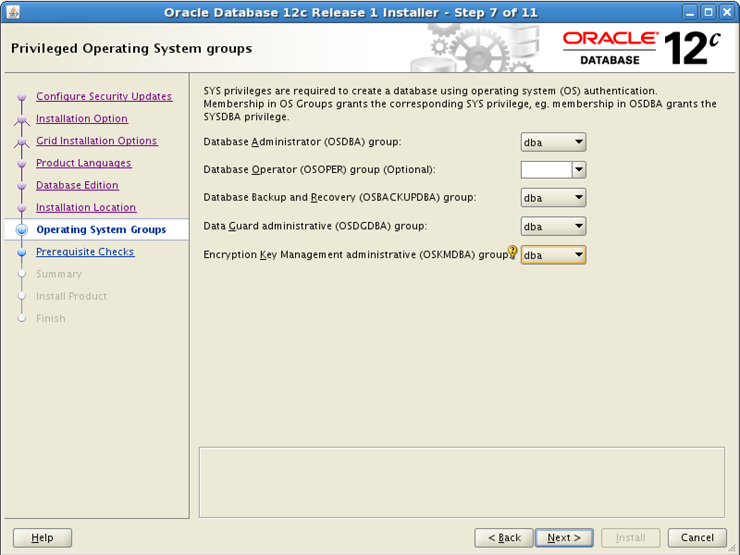The height and width of the screenshot is (555, 740).
Task: Go to Installation Location step
Action: (86, 207)
